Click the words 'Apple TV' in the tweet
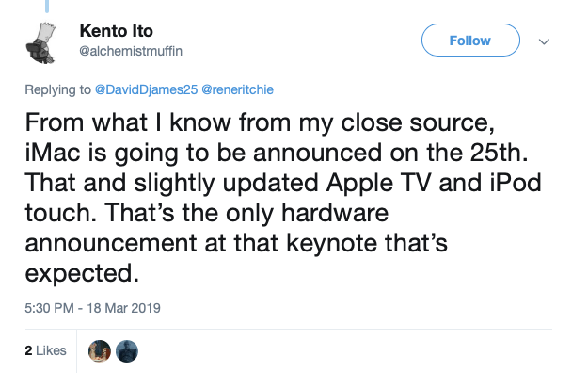 (379, 184)
